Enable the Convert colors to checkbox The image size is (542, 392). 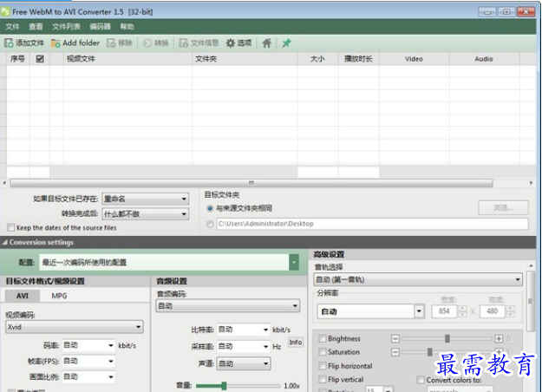pyautogui.click(x=421, y=380)
